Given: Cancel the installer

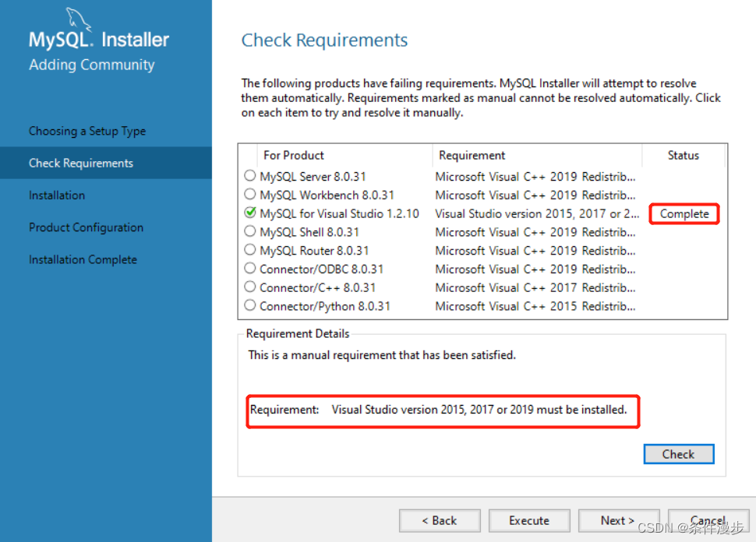Looking at the screenshot, I should pyautogui.click(x=708, y=520).
